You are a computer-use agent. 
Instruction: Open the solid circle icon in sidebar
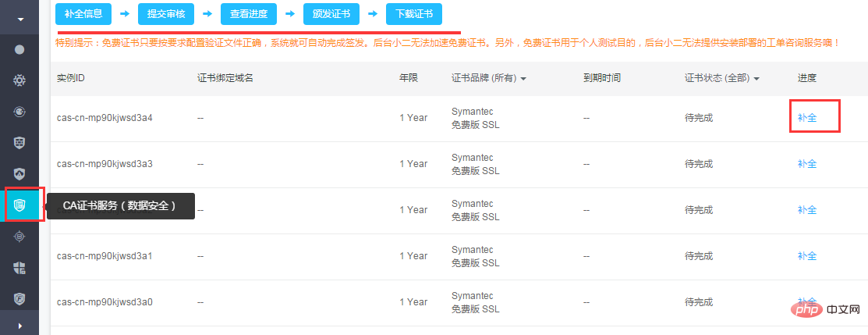(x=19, y=50)
